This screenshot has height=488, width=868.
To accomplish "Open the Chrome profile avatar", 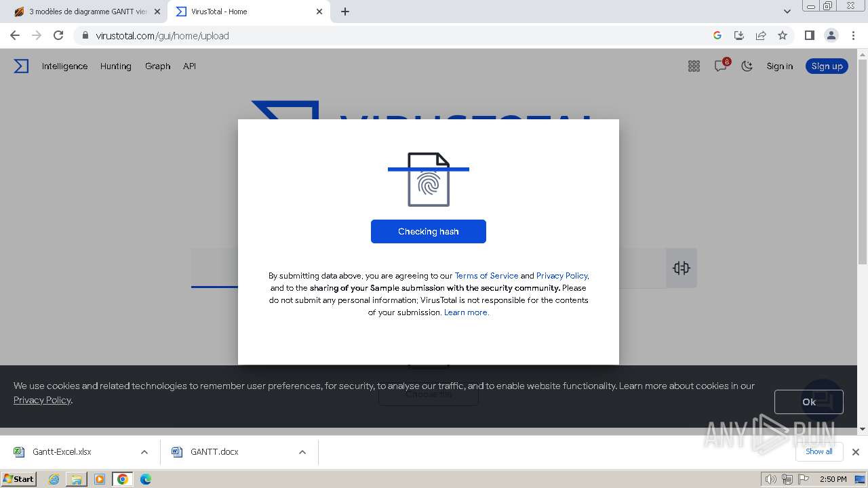I will [831, 35].
